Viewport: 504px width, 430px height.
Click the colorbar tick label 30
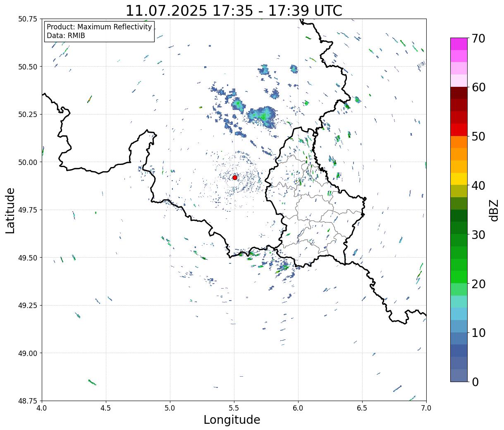(478, 235)
